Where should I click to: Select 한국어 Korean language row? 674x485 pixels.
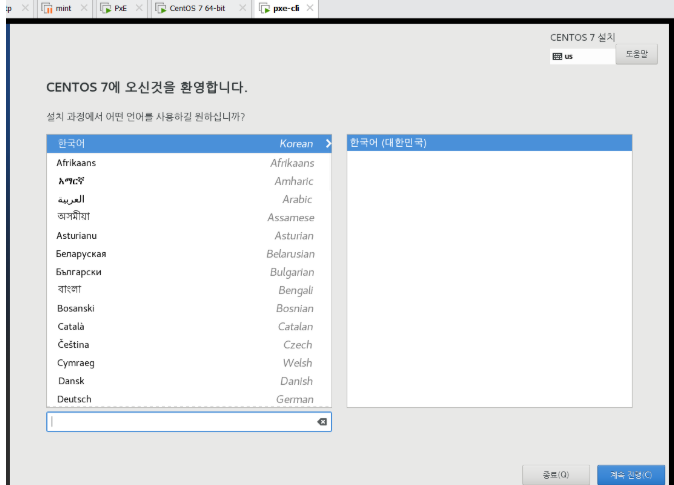click(x=189, y=144)
